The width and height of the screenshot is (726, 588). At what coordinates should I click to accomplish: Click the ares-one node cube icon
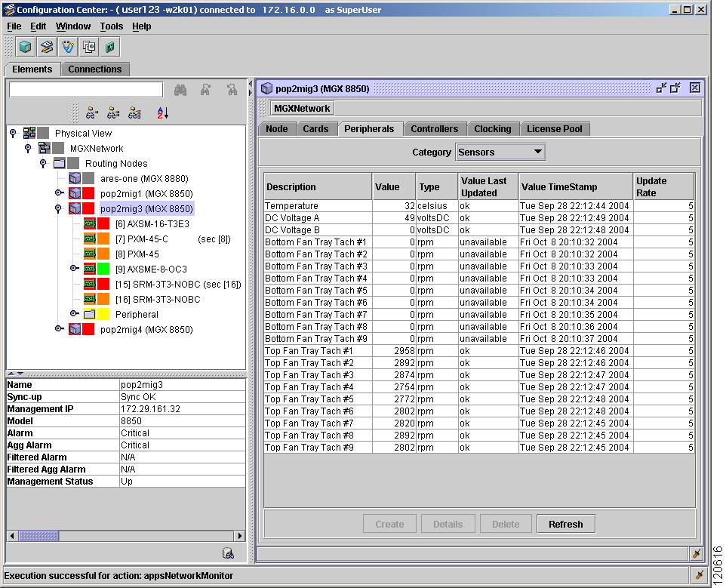coord(75,178)
